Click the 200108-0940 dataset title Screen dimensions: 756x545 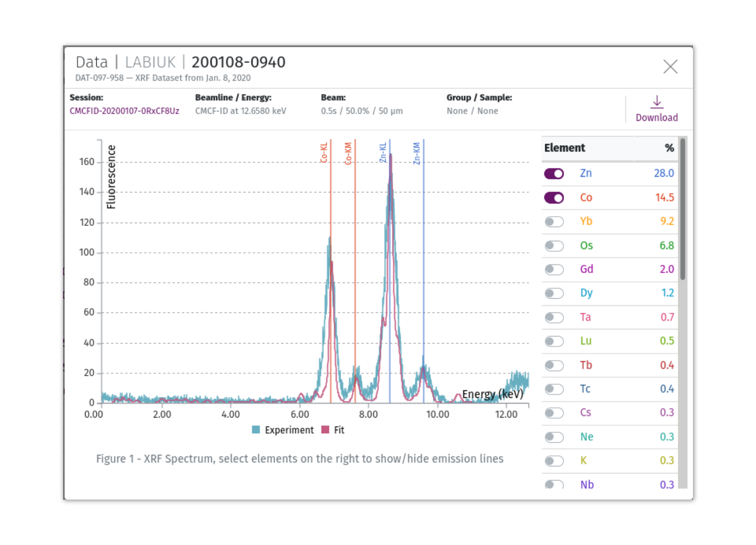[x=238, y=62]
